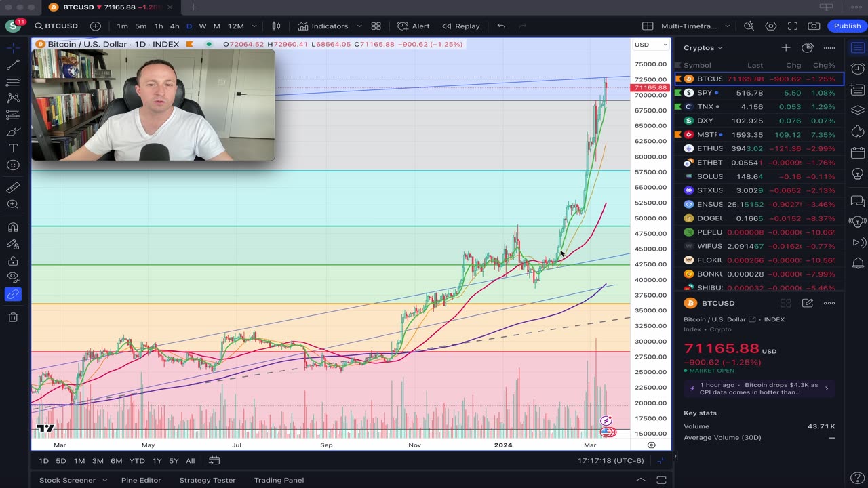Open the go to date calendar icon
Viewport: 868px width, 488px height.
coord(214,461)
